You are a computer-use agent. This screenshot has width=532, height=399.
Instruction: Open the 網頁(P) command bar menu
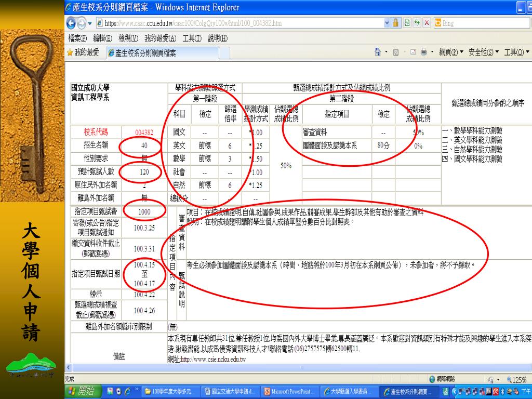click(451, 52)
